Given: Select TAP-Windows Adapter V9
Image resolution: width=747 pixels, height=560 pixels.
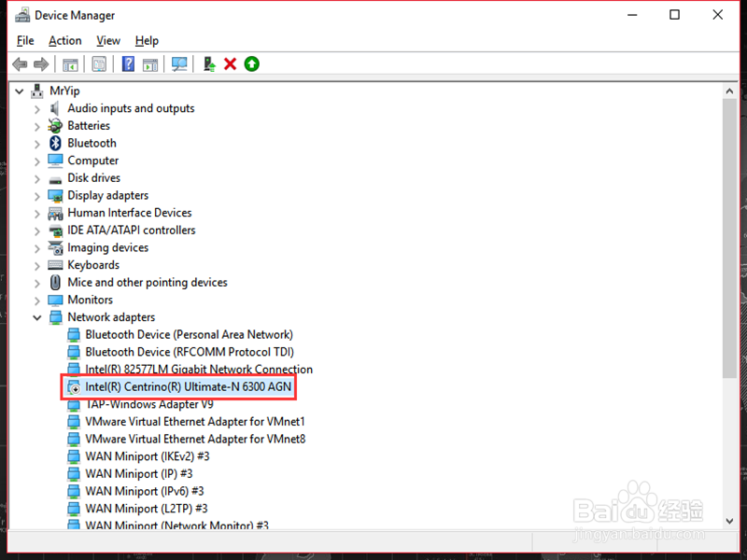Looking at the screenshot, I should pyautogui.click(x=149, y=404).
